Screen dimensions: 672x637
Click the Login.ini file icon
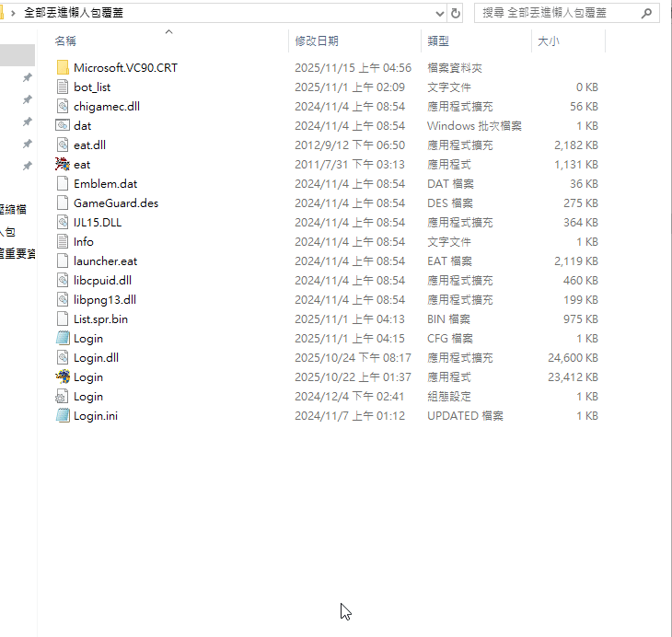tap(63, 415)
